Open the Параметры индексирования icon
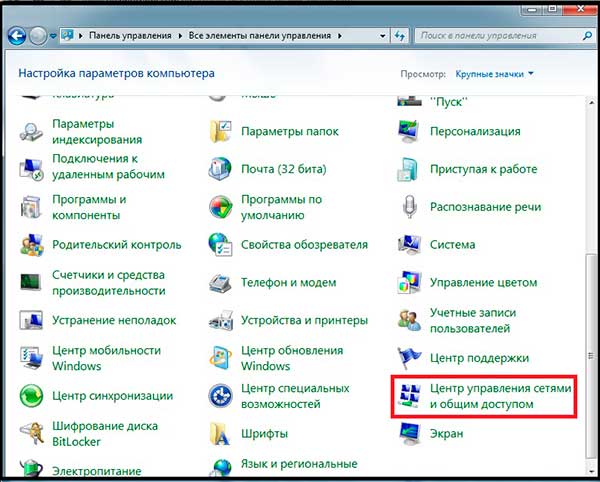 [x=31, y=132]
